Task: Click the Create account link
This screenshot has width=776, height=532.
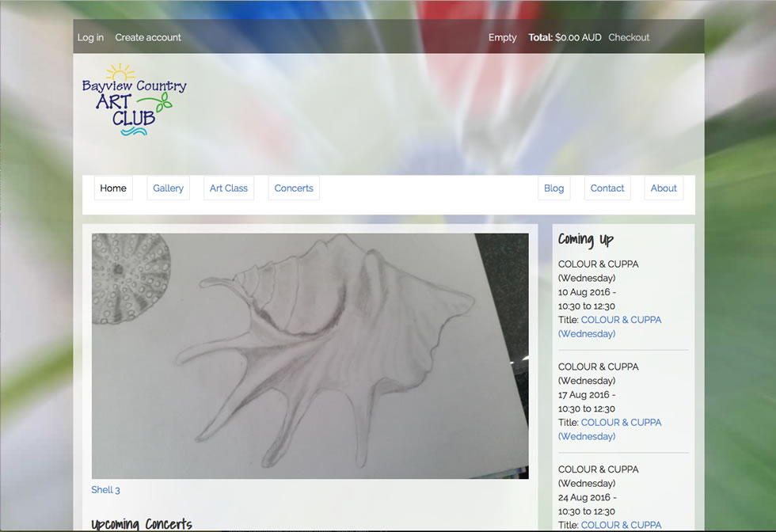Action: point(148,37)
